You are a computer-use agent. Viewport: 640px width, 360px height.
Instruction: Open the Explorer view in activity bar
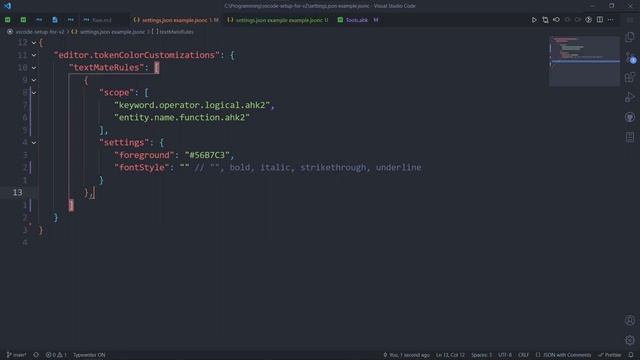(x=630, y=37)
